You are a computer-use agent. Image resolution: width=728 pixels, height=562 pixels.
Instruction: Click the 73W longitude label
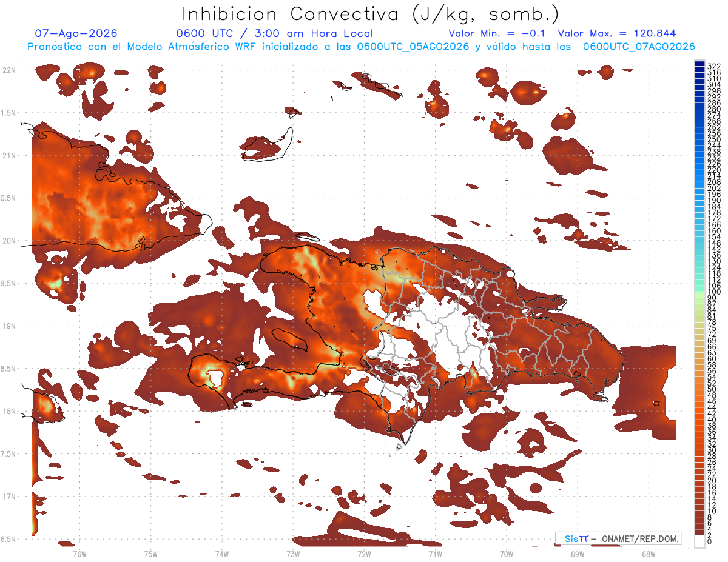pyautogui.click(x=293, y=554)
